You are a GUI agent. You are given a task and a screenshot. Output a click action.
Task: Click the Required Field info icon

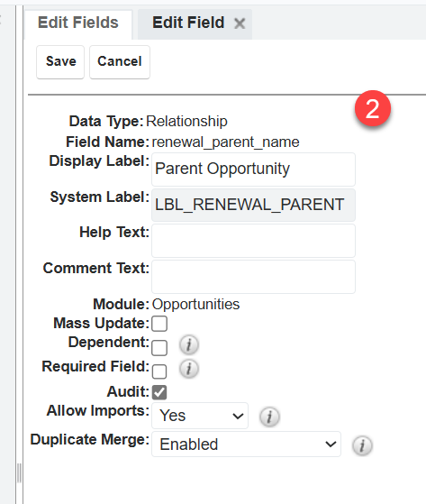click(189, 369)
